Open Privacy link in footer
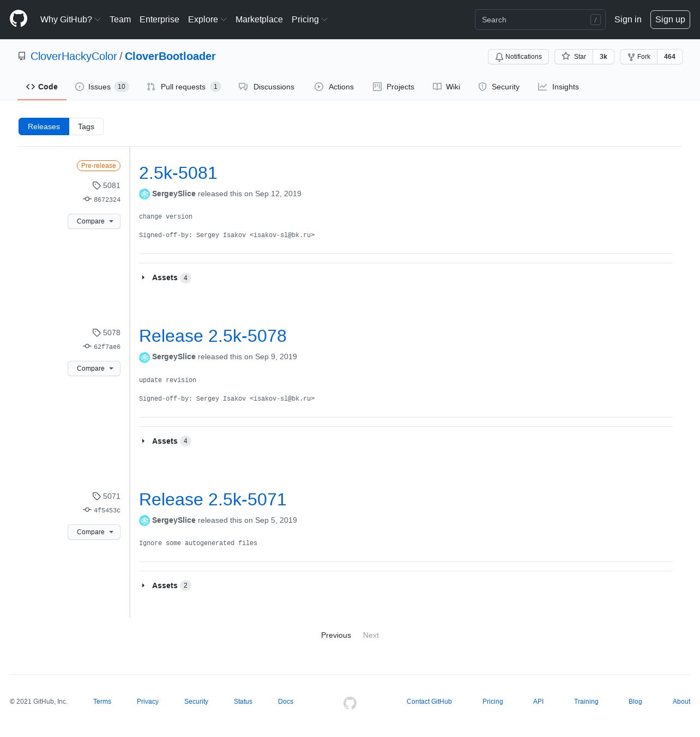Screen dimensions: 700x737 click(x=148, y=702)
